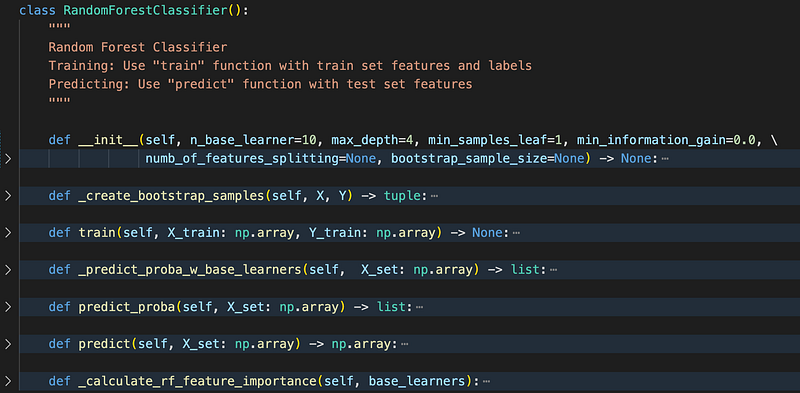Click the n_base_learner=10 parameter
Image resolution: width=800 pixels, height=393 pixels.
pos(254,140)
